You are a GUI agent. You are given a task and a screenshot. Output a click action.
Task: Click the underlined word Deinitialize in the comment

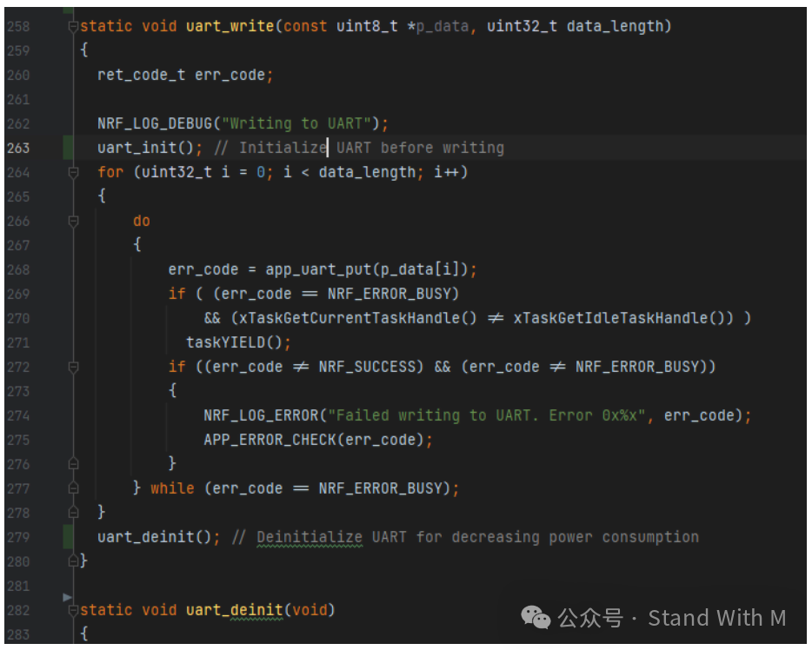pos(309,536)
